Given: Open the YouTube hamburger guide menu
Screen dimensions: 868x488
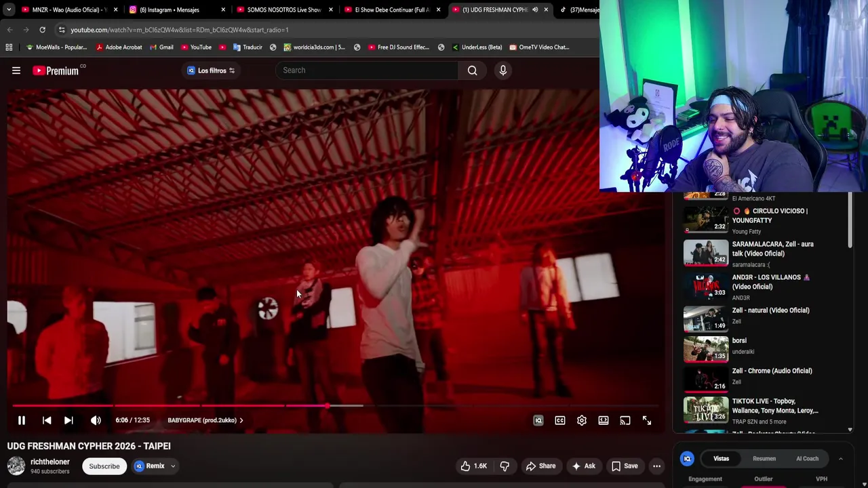Looking at the screenshot, I should (x=16, y=70).
